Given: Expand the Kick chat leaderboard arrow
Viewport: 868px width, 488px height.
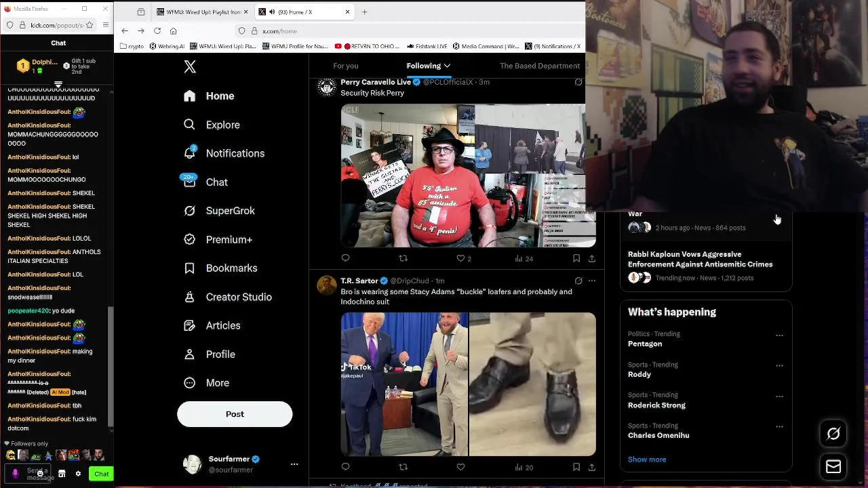Looking at the screenshot, I should (58, 85).
